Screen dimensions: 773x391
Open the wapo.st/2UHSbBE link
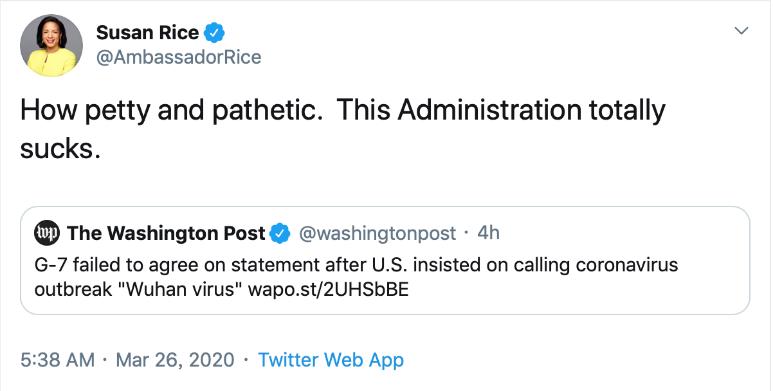328,289
